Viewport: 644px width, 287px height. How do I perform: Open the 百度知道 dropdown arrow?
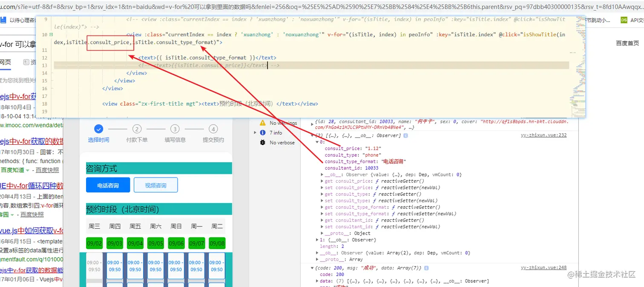click(x=28, y=170)
